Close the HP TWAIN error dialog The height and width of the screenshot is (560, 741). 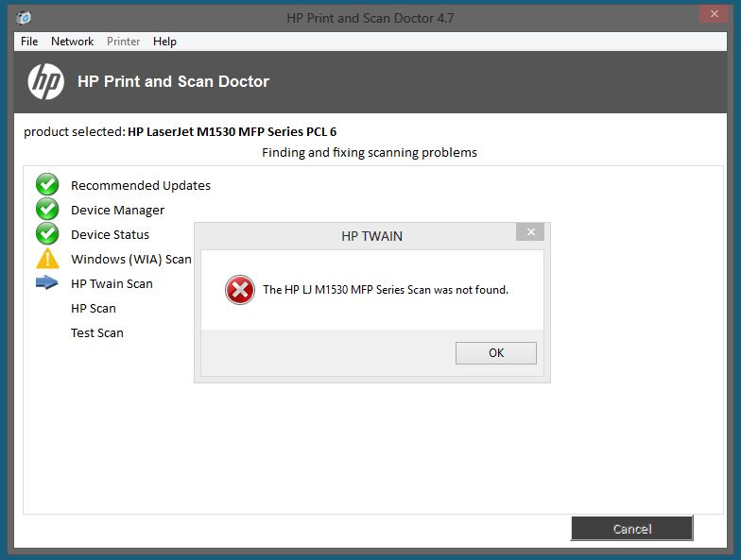tap(531, 232)
